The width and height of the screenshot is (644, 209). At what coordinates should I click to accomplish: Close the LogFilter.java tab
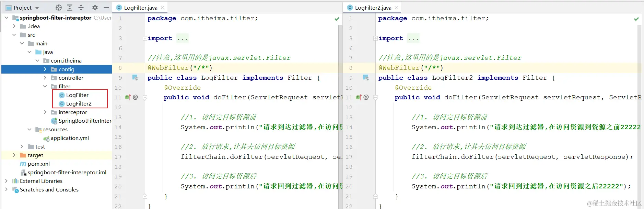click(x=162, y=8)
